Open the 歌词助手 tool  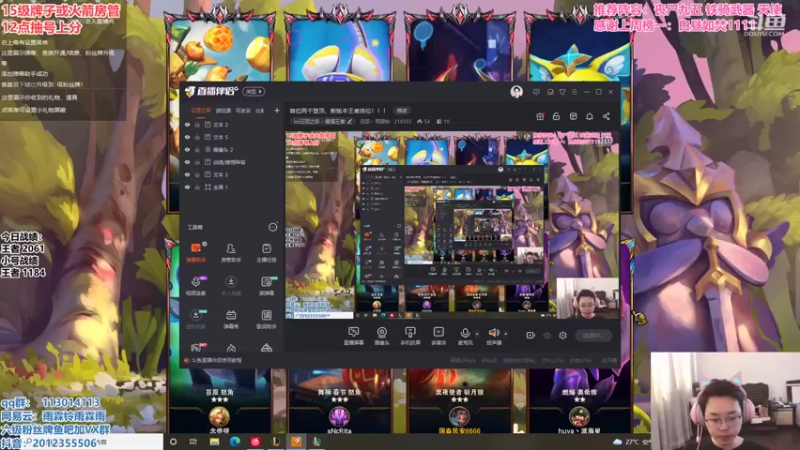click(x=266, y=319)
